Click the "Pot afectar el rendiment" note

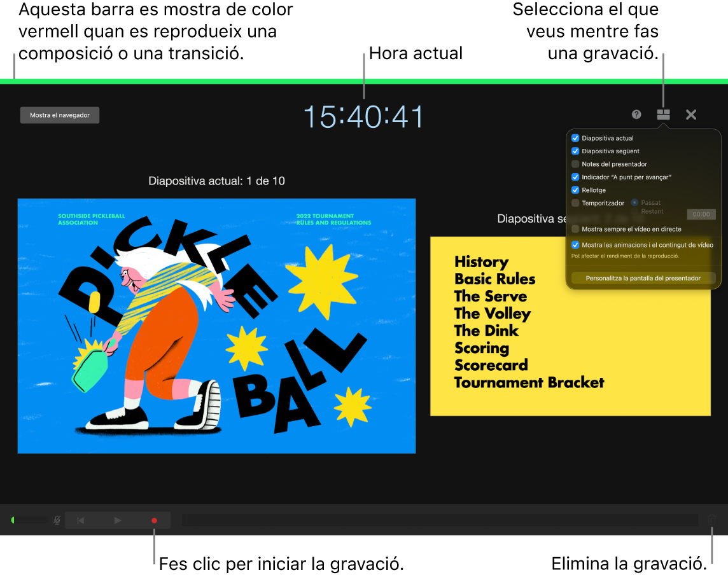coord(625,256)
